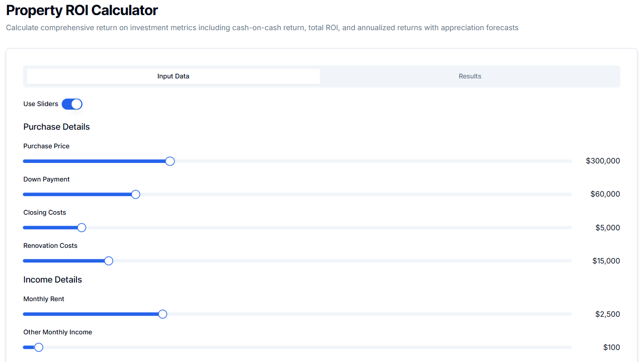Click the $60,000 down payment value
This screenshot has width=644, height=362.
click(605, 194)
